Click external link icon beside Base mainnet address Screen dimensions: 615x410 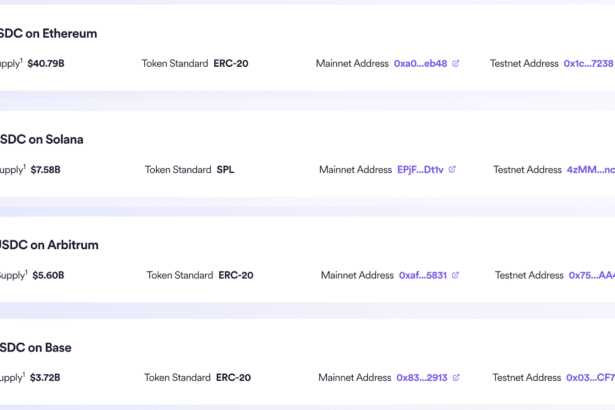tap(456, 378)
